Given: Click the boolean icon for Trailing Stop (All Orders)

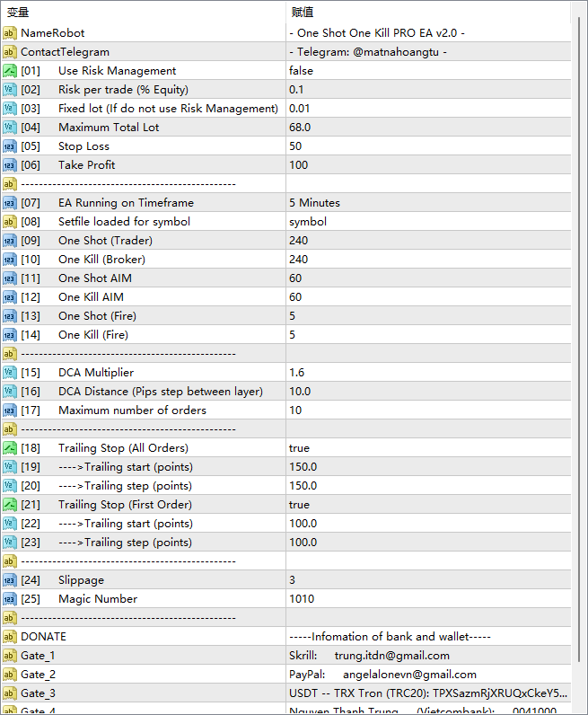Looking at the screenshot, I should click(10, 448).
